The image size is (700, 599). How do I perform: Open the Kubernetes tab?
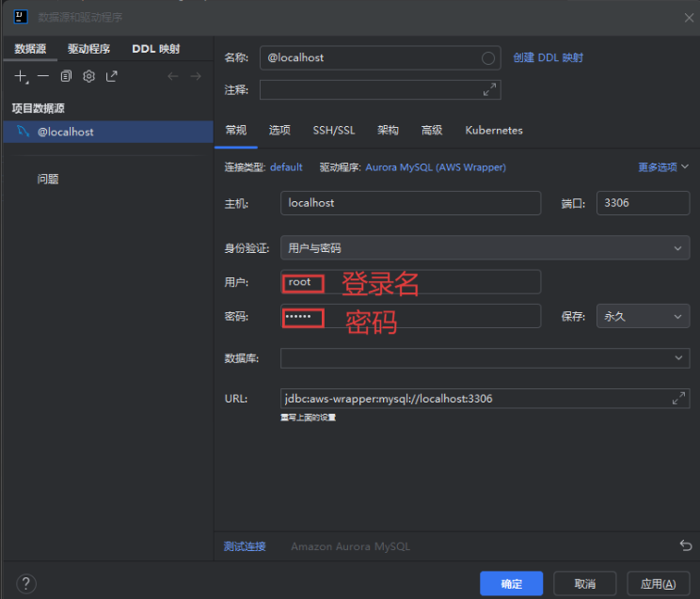[494, 130]
